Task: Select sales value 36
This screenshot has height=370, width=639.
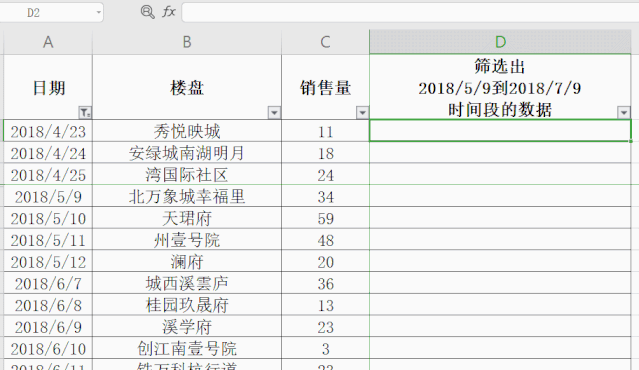Action: point(325,283)
